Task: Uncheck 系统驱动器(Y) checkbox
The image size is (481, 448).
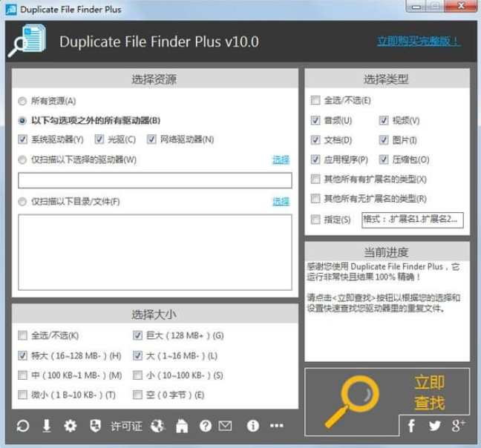Action: 22,139
